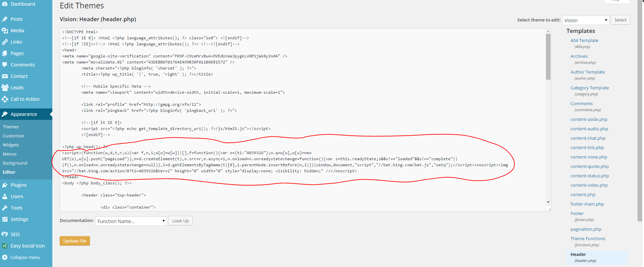Click the Users person icon

coord(5,196)
